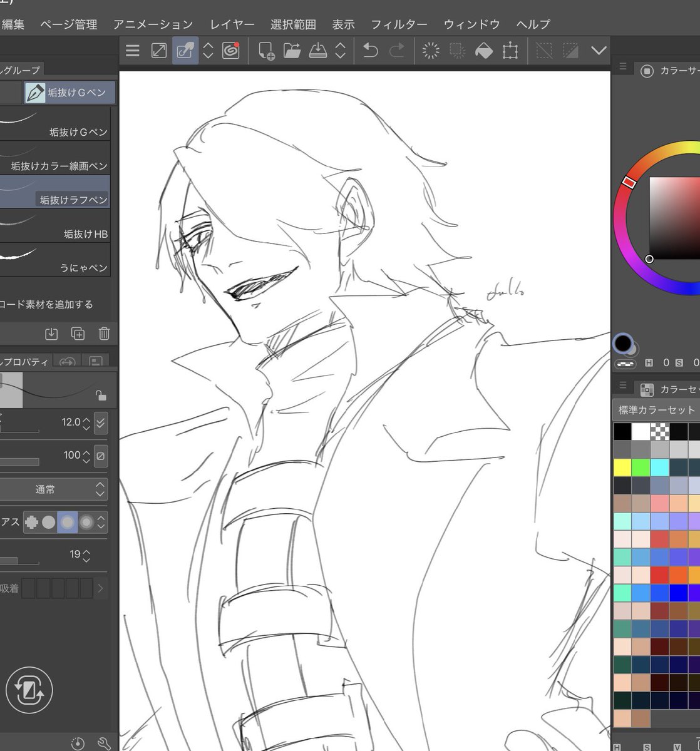Click the redo arrow icon

coord(397,51)
